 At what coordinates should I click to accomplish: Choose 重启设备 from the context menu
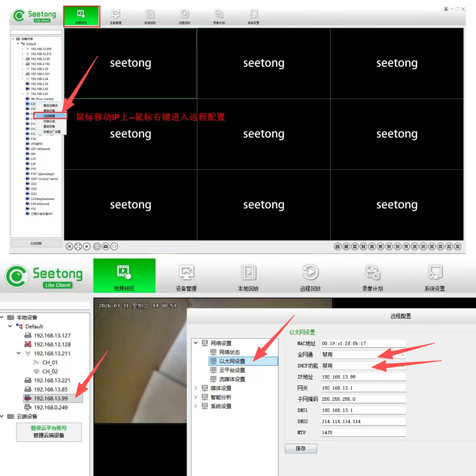point(49,126)
